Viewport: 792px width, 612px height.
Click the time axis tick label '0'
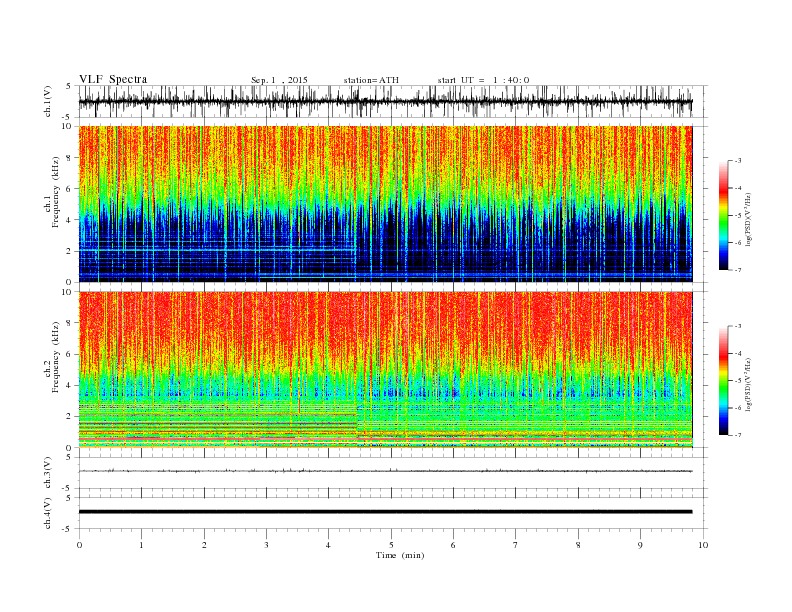coord(79,545)
